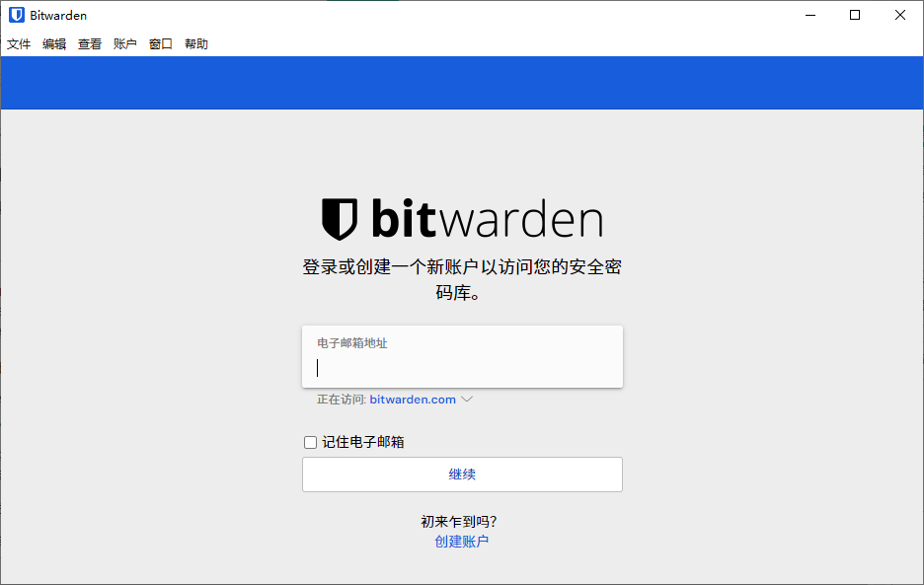Click the bitwarden wordmark text logo

pos(488,219)
